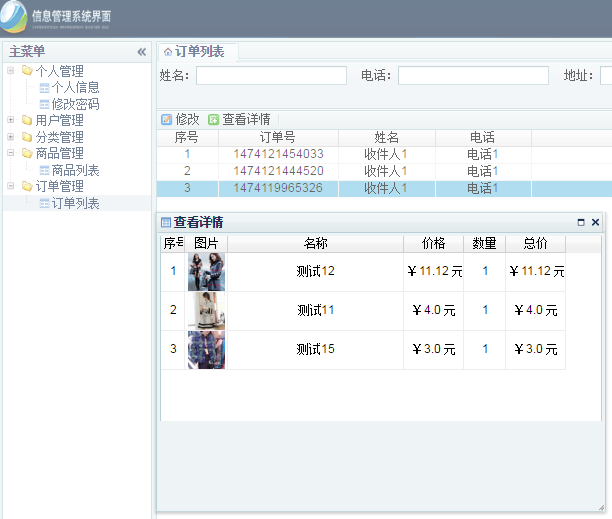The width and height of the screenshot is (612, 519).
Task: Click the 商品列表 page icon
Action: (x=44, y=170)
